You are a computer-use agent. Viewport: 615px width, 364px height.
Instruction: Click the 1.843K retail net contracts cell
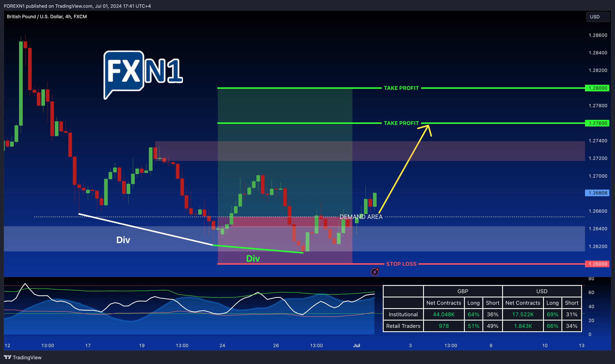523,326
